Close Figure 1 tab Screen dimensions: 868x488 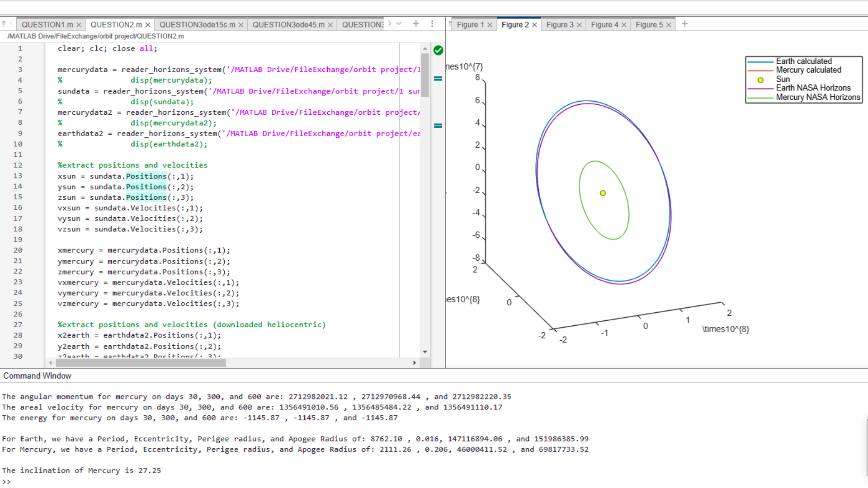tap(490, 25)
